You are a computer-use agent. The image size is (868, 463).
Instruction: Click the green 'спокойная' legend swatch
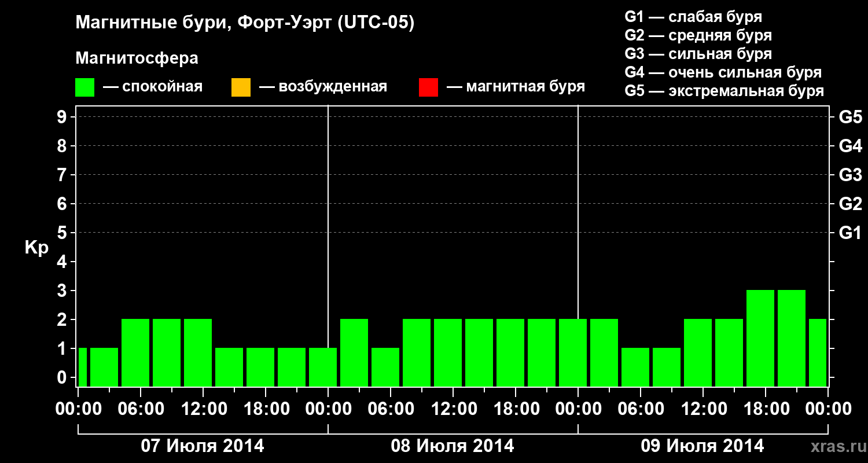coord(85,87)
